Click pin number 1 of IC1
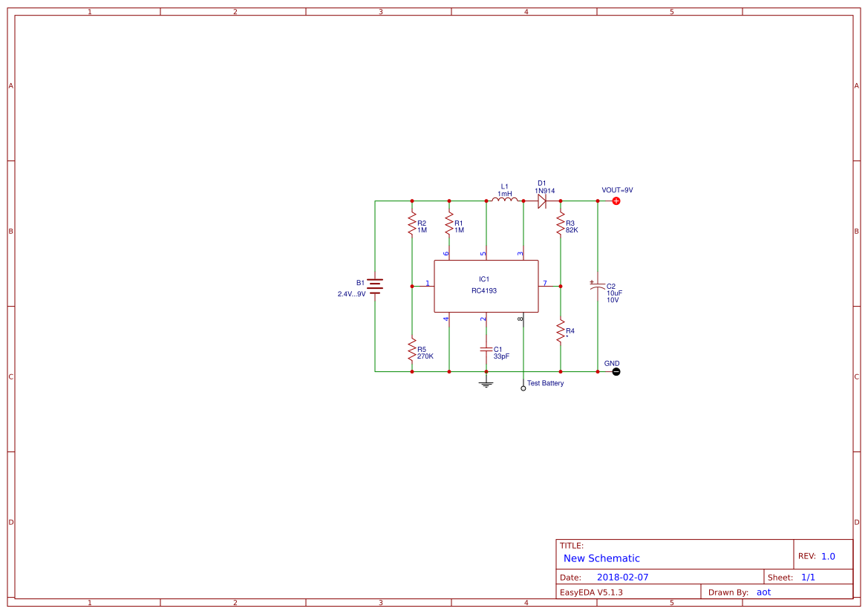Viewport: 868px width, 614px height. coord(428,283)
